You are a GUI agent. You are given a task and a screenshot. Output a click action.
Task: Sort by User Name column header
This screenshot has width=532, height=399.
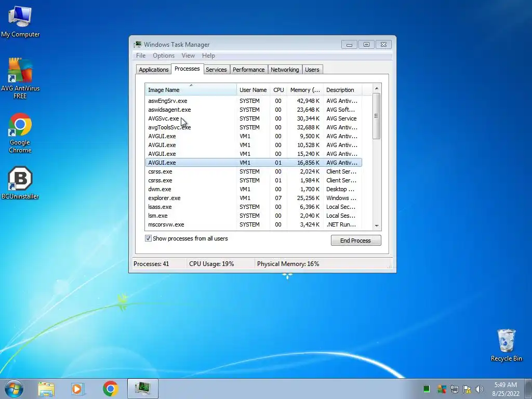click(x=253, y=89)
